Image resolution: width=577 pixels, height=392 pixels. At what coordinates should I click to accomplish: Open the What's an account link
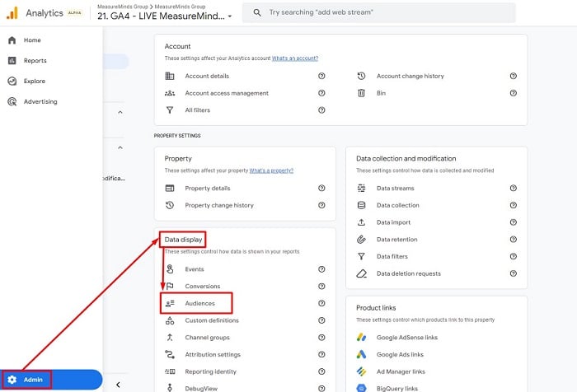(295, 58)
